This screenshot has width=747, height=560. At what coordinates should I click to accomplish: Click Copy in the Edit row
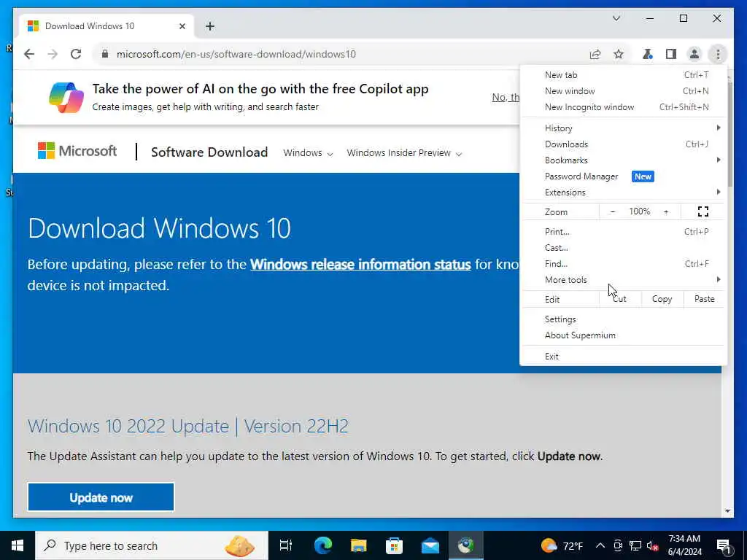(662, 299)
